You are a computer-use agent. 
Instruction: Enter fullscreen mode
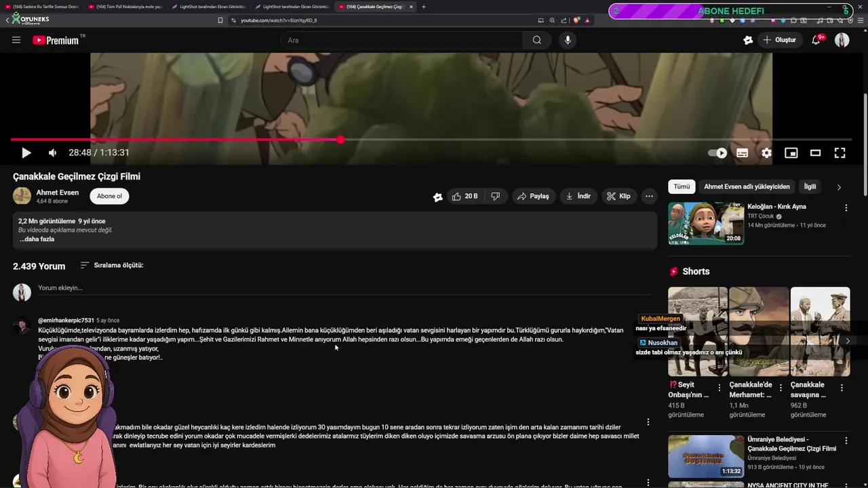(840, 153)
